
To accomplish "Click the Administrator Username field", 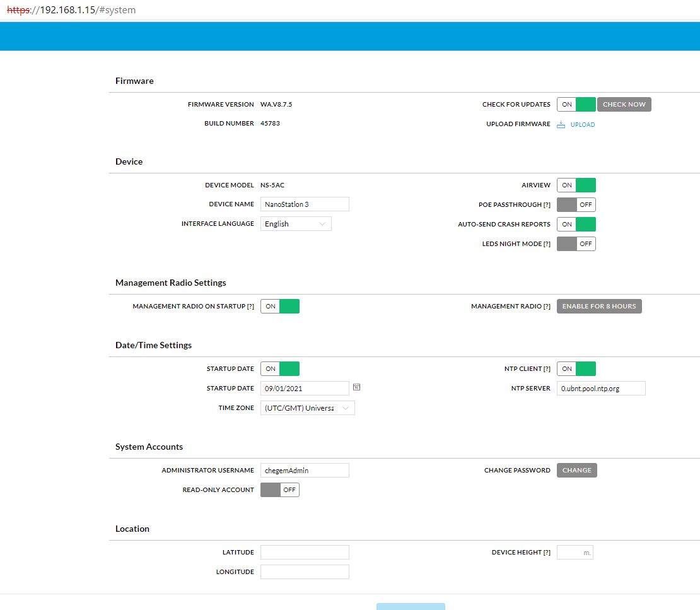I will coord(305,470).
